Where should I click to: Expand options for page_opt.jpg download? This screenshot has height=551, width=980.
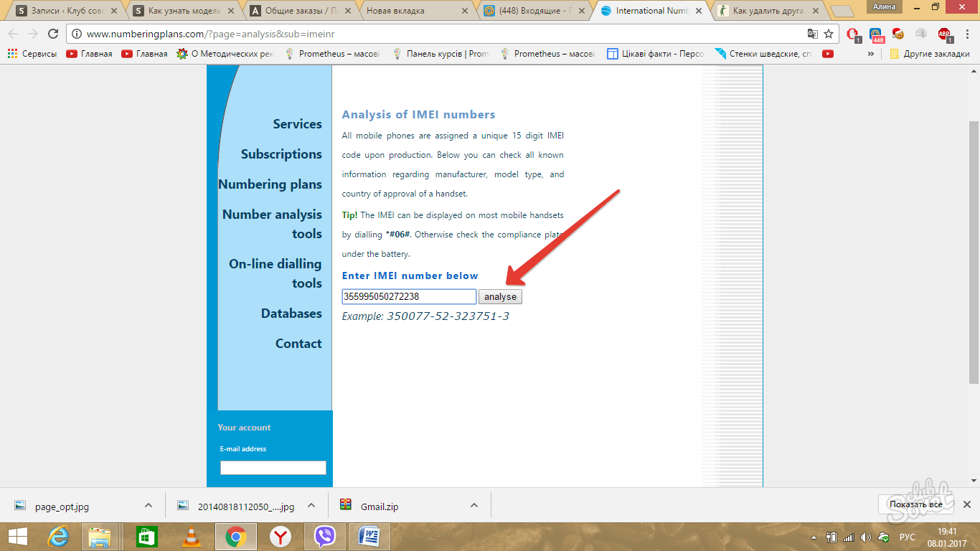[x=149, y=506]
